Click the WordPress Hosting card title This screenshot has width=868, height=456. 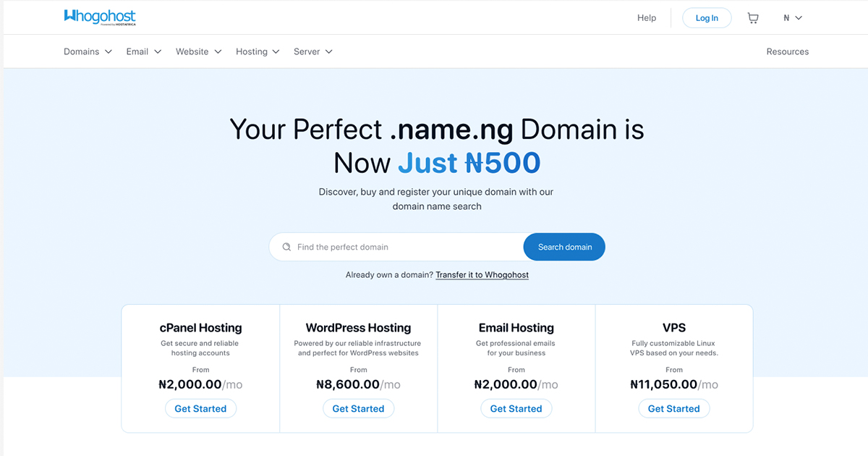pyautogui.click(x=358, y=328)
